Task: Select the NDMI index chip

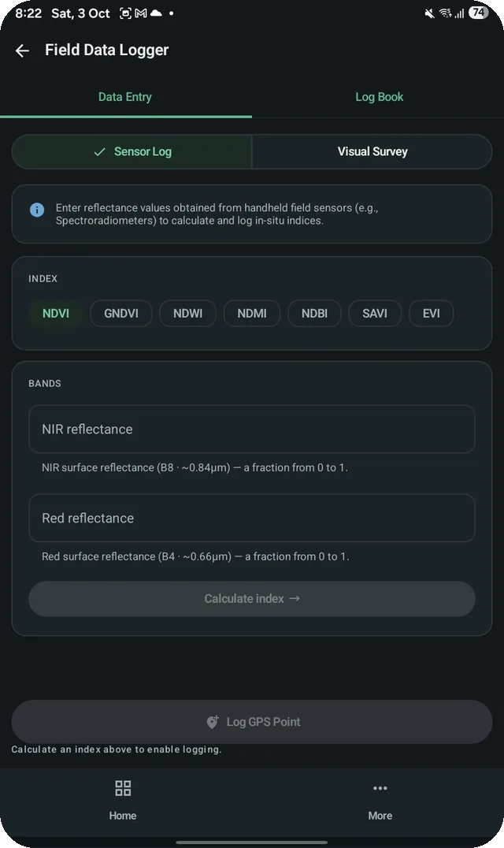Action: click(252, 313)
